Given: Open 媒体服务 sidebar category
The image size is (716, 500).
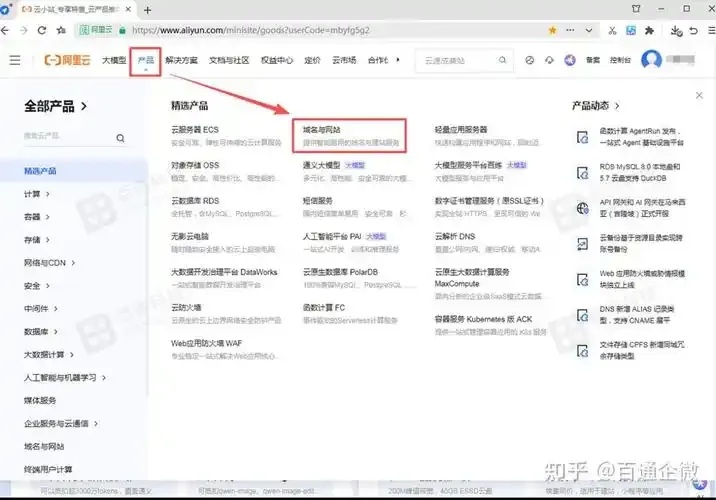Looking at the screenshot, I should click(x=40, y=400).
